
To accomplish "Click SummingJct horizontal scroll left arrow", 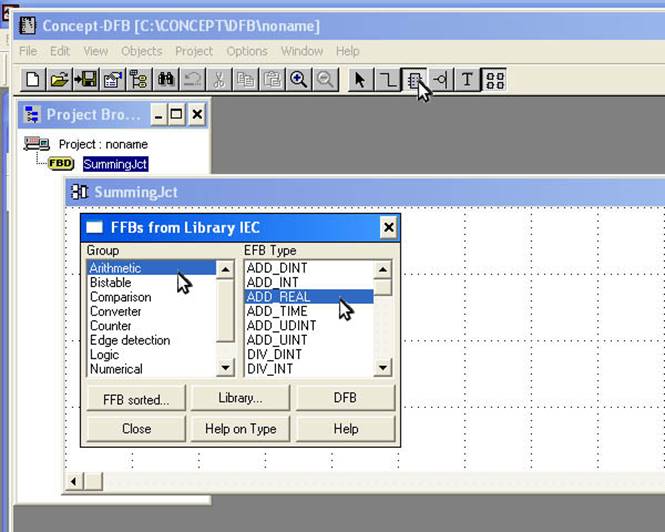I will (75, 482).
